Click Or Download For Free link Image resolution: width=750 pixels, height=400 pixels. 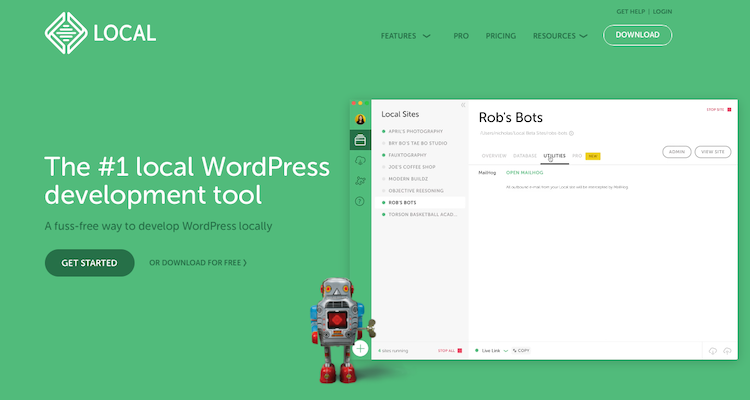point(198,263)
